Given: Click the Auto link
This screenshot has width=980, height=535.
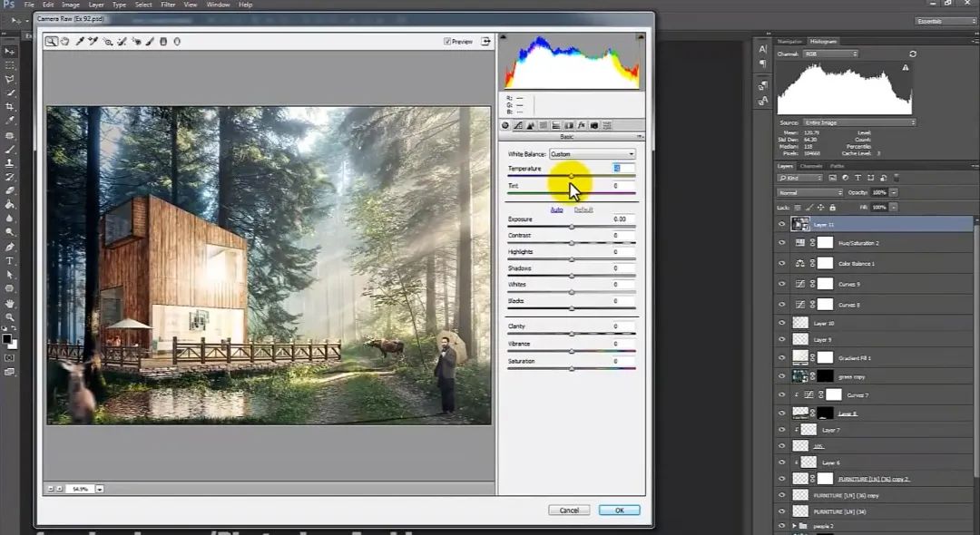Looking at the screenshot, I should (x=556, y=209).
